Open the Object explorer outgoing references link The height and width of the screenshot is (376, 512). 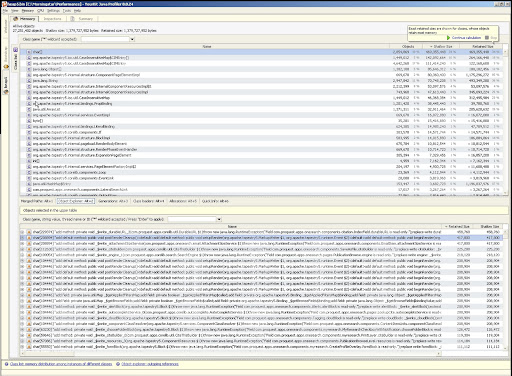[150, 364]
